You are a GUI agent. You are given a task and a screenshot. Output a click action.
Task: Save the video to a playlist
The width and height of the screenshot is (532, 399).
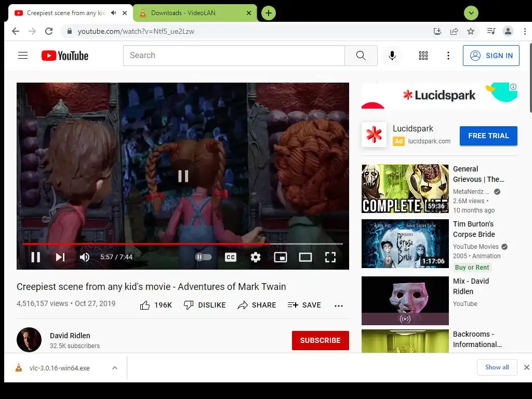pyautogui.click(x=304, y=305)
